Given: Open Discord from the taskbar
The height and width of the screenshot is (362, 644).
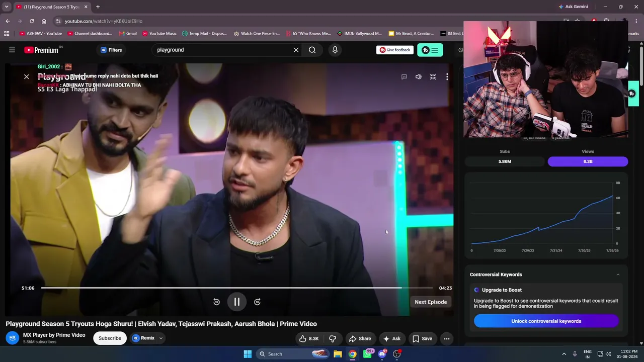Looking at the screenshot, I should pyautogui.click(x=382, y=354).
